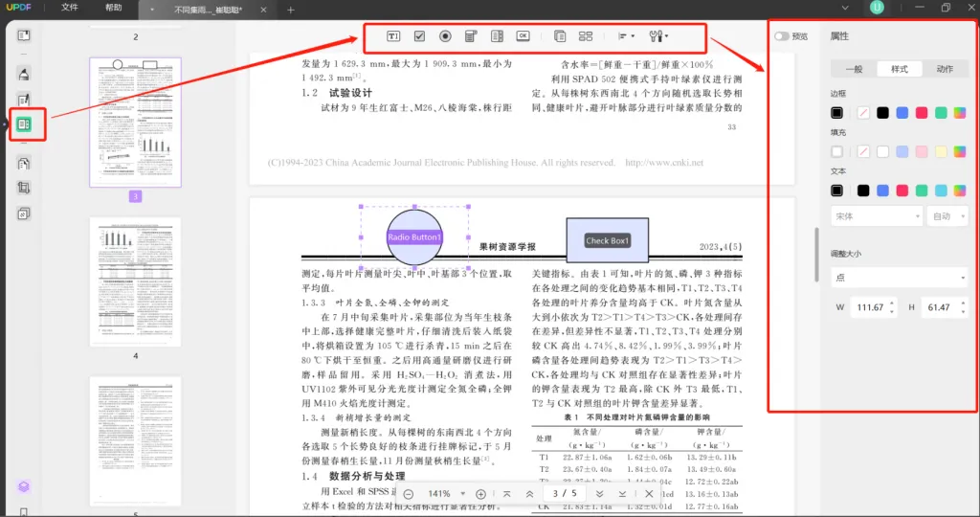This screenshot has height=517, width=980.
Task: Switch to the 样式 properties tab
Action: click(900, 69)
